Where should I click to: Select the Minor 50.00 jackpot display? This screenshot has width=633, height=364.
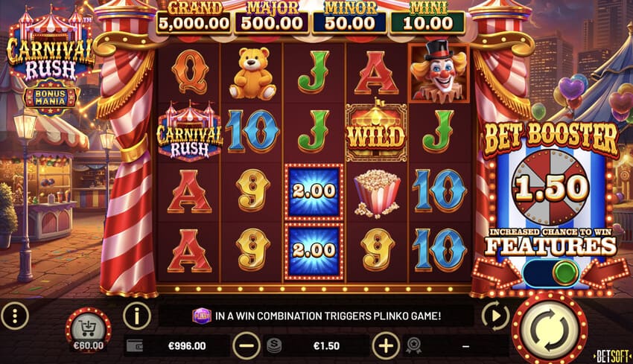(349, 19)
